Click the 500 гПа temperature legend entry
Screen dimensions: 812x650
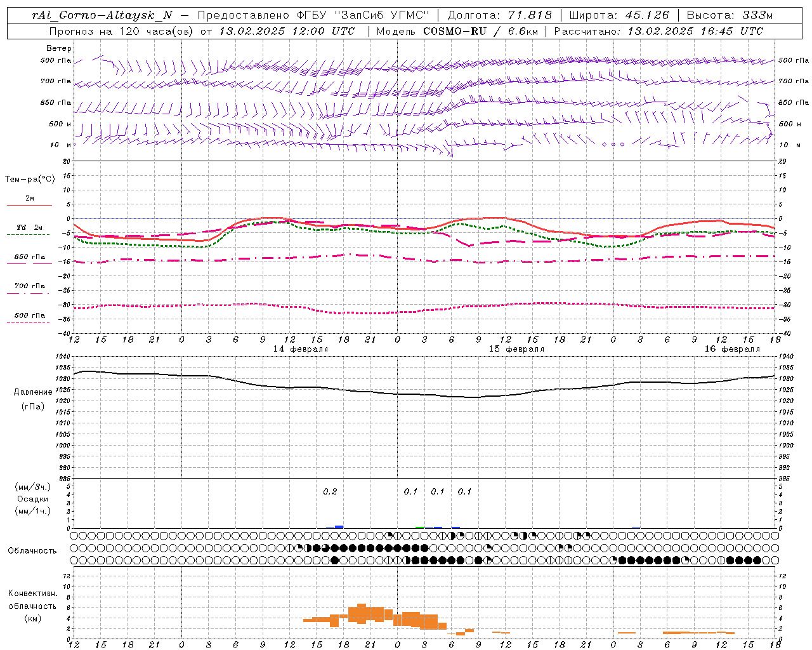coord(30,315)
